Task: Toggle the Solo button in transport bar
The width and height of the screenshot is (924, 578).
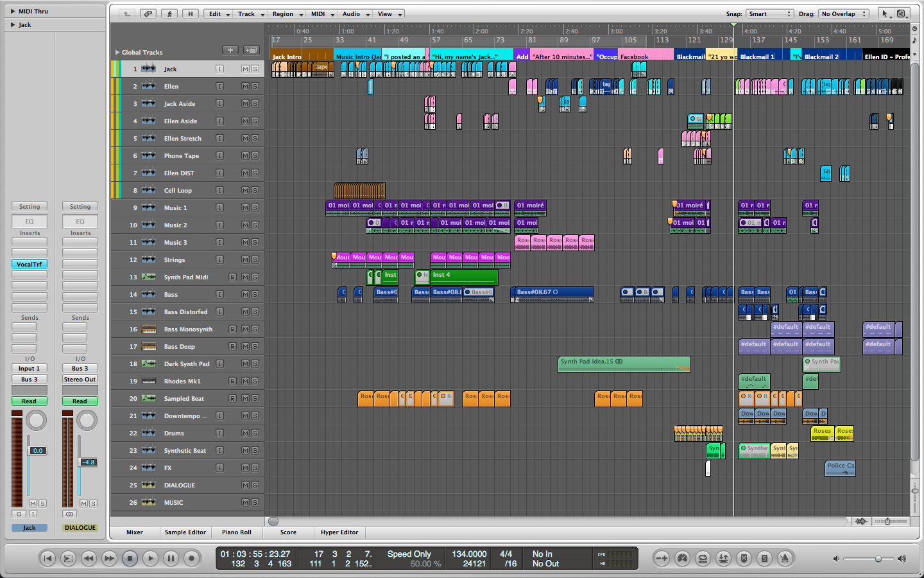Action: [x=764, y=559]
